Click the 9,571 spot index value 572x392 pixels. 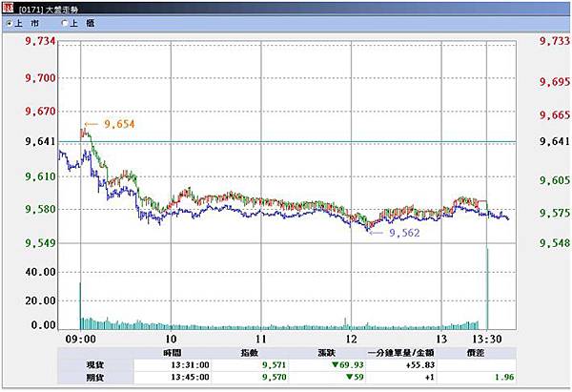(274, 365)
